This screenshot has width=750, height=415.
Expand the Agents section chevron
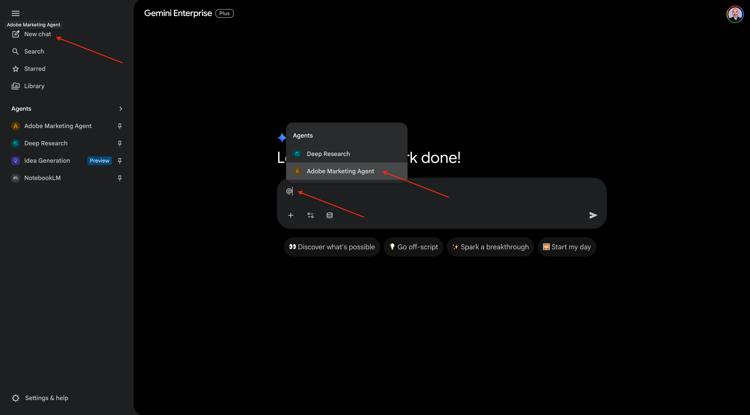tap(121, 109)
